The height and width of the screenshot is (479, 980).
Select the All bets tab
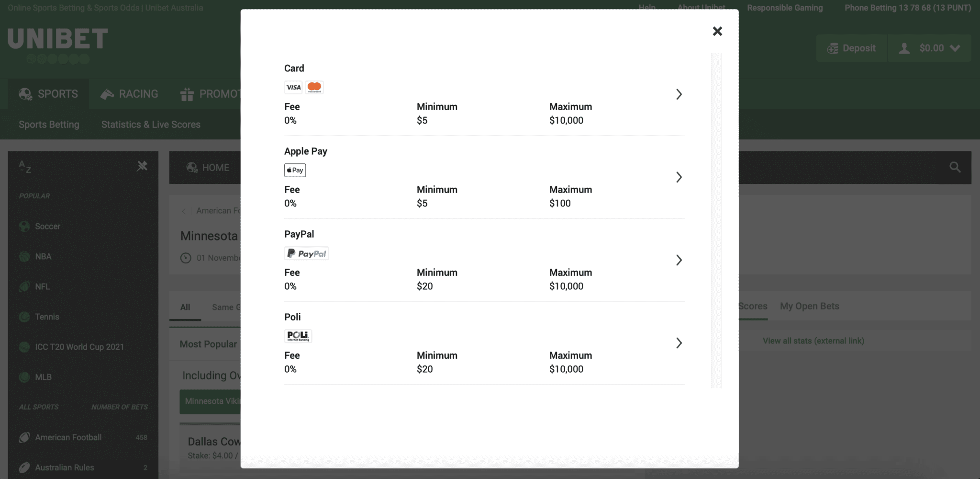point(185,308)
